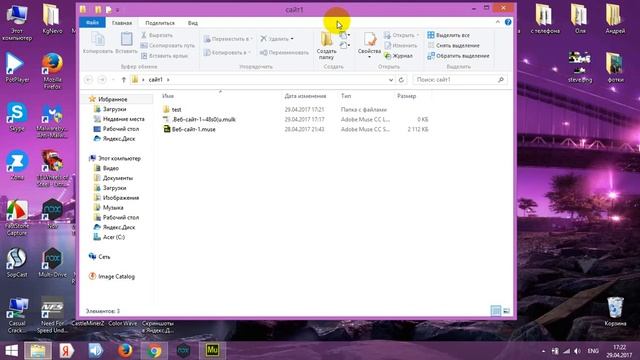The image size is (640, 360).
Task: Open Яндекс.Диск under Избранное
Action: (118, 138)
